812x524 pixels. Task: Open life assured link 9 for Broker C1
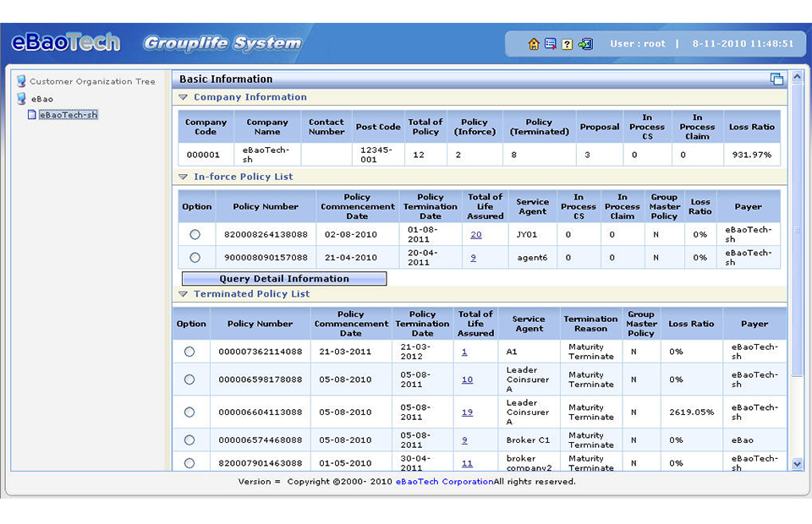(464, 440)
